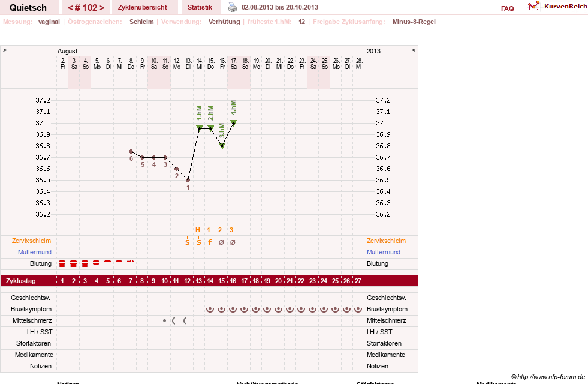This screenshot has width=588, height=384.
Task: Click the KurvenReich logo icon
Action: (x=533, y=6)
